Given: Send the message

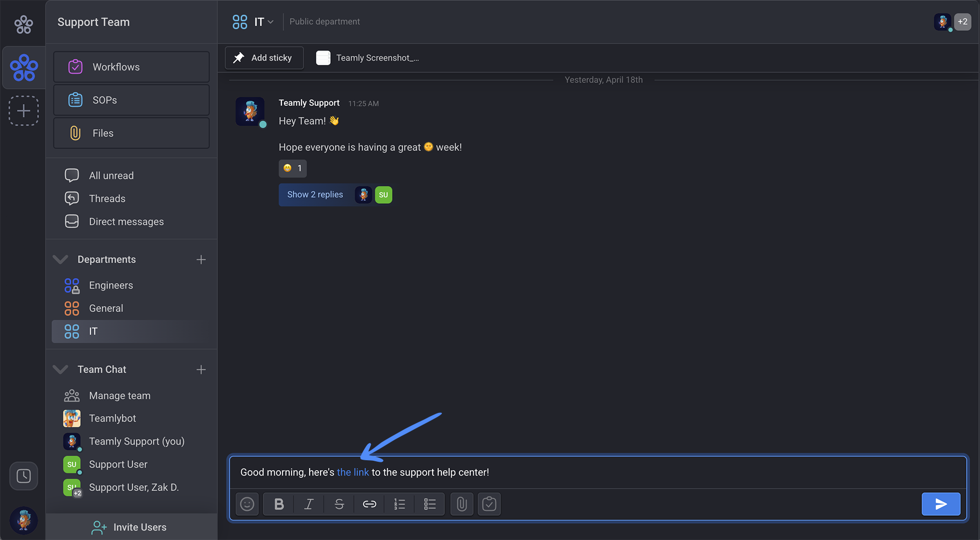Looking at the screenshot, I should (x=941, y=504).
